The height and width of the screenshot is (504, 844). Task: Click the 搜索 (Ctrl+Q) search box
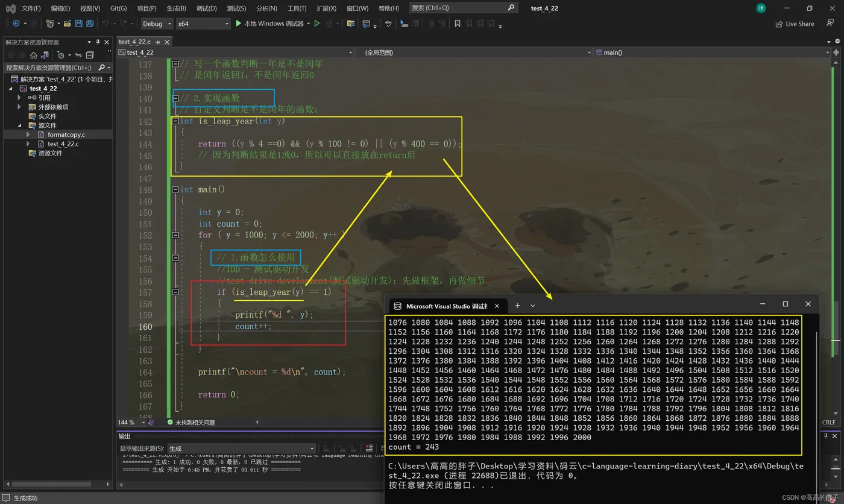[463, 8]
